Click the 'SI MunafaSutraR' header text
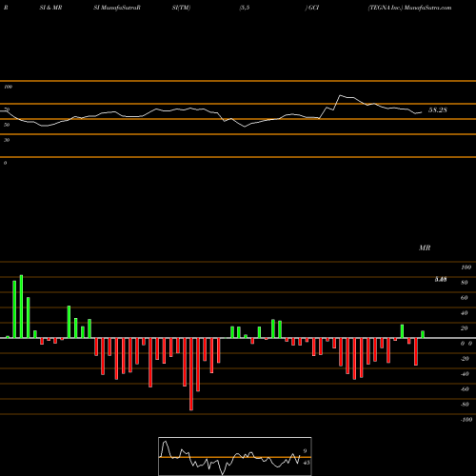476x476 pixels. 117,8
